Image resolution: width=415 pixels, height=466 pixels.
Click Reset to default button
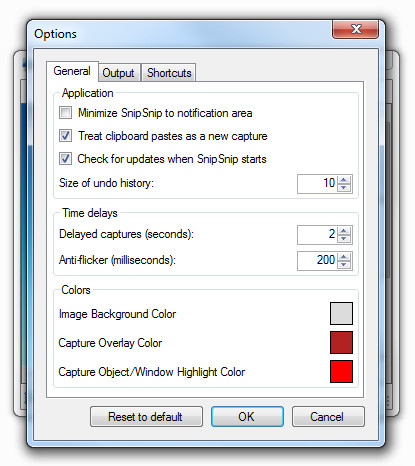(x=146, y=417)
